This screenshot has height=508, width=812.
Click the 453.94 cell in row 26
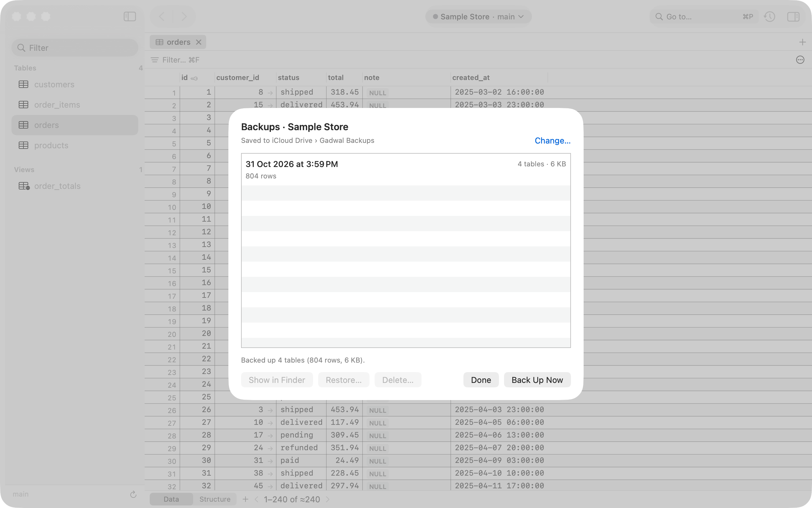[344, 410]
